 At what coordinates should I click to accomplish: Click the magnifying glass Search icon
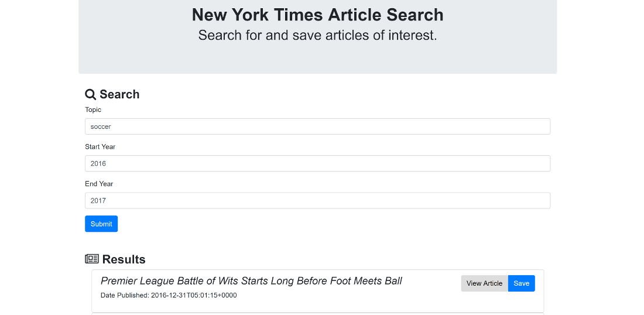pos(91,94)
